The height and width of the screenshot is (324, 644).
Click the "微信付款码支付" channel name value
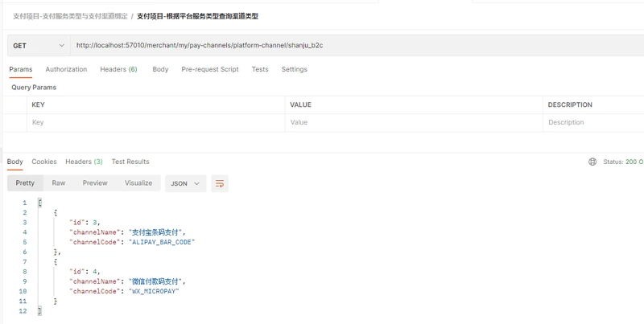coord(155,281)
